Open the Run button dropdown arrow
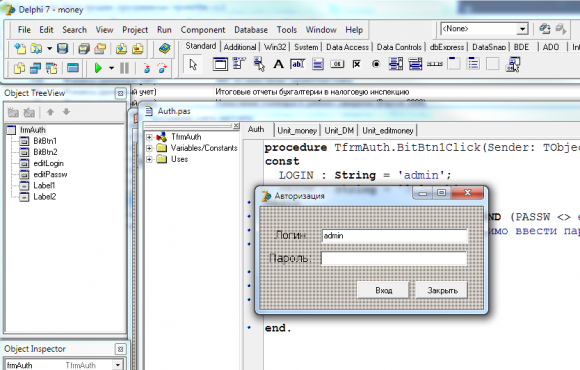This screenshot has height=370, width=580. (111, 68)
